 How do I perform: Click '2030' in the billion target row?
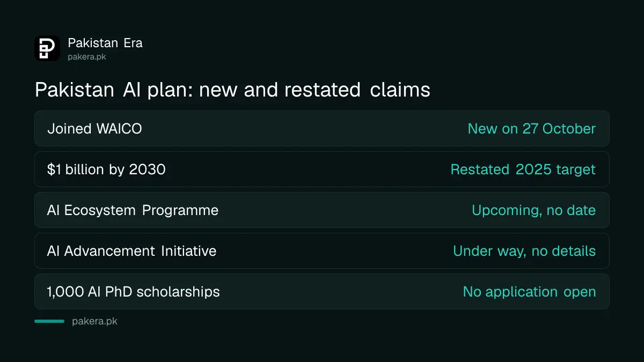pyautogui.click(x=147, y=169)
